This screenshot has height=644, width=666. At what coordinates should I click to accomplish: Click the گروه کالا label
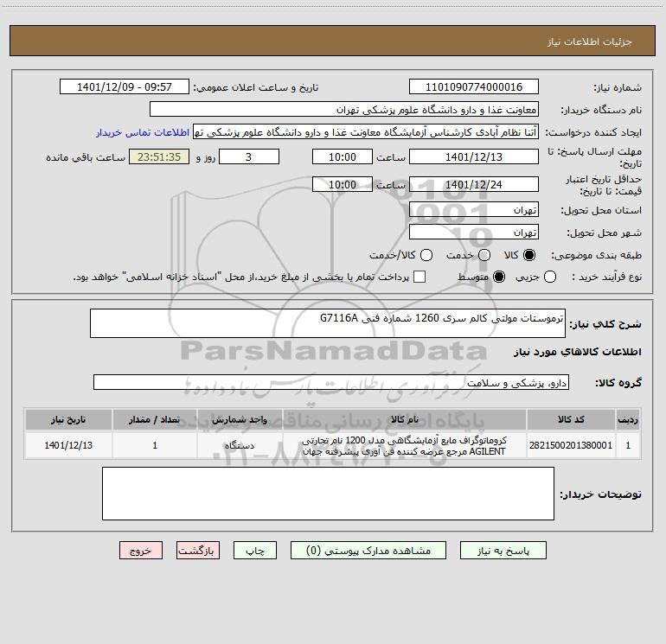618,382
